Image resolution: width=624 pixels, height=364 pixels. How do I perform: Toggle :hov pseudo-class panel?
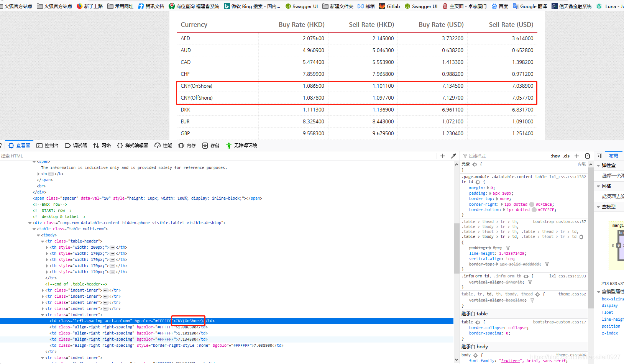[555, 156]
